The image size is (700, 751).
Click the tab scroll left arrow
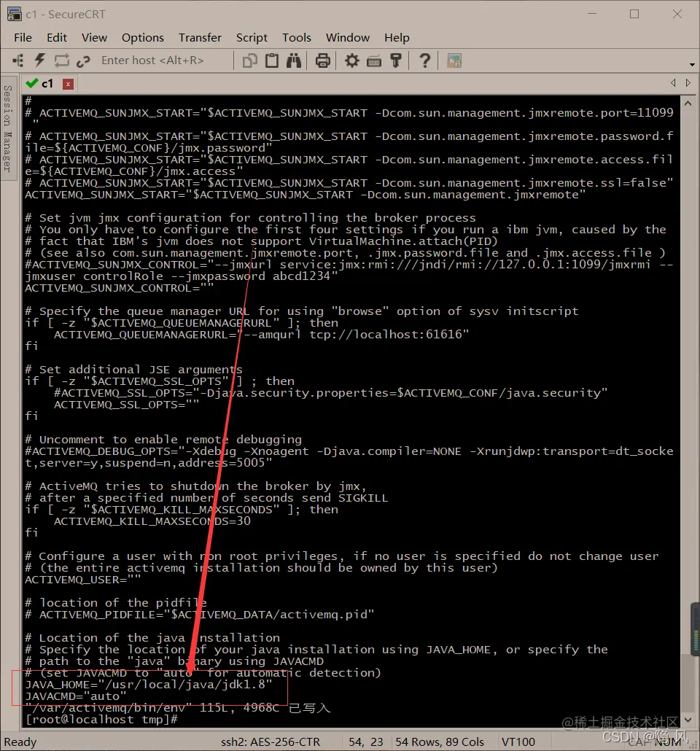(x=673, y=83)
